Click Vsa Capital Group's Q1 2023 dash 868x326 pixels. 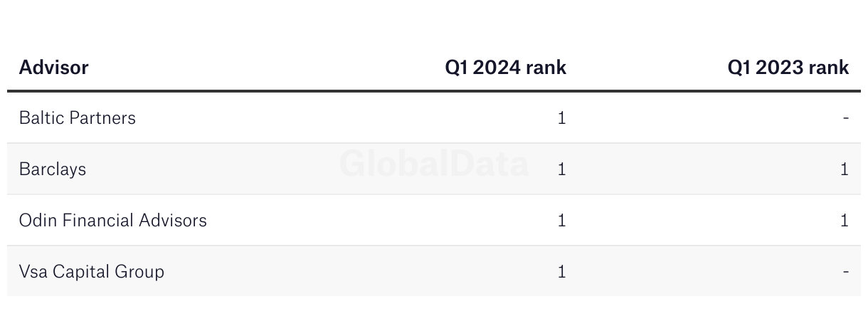point(845,272)
